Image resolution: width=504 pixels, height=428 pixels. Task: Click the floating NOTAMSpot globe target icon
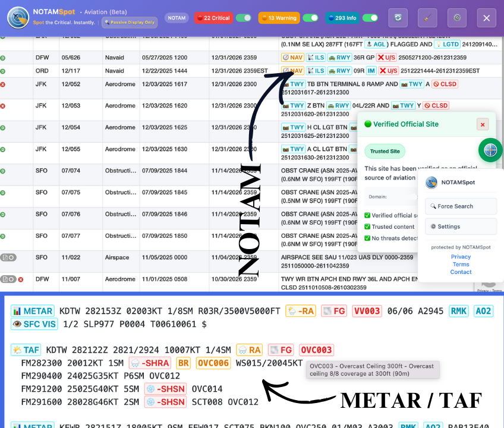pos(490,150)
